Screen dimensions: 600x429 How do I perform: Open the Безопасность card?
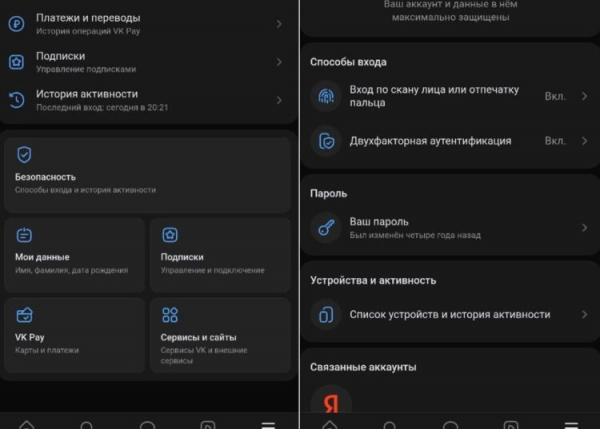pyautogui.click(x=147, y=175)
